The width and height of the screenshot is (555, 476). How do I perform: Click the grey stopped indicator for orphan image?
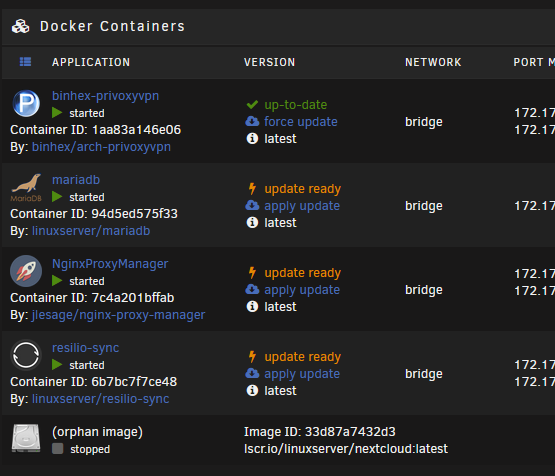pyautogui.click(x=58, y=449)
